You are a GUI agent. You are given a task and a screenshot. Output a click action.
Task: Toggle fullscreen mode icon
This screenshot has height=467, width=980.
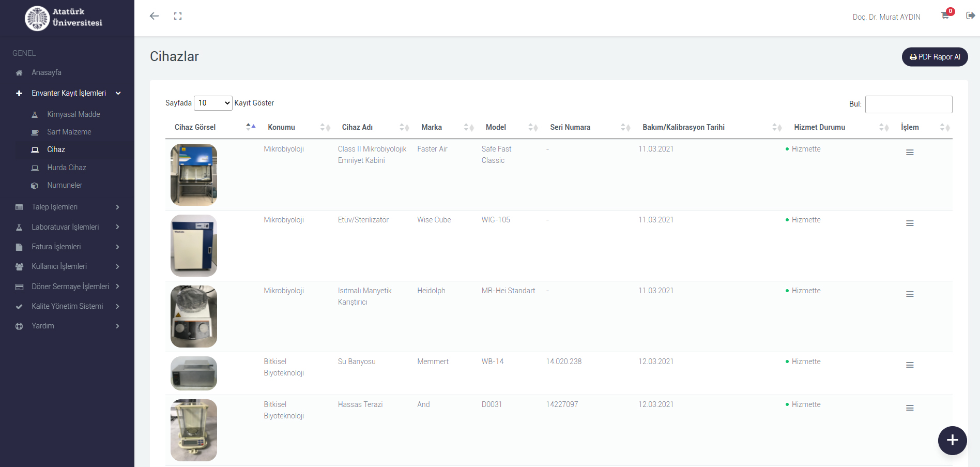pos(178,16)
